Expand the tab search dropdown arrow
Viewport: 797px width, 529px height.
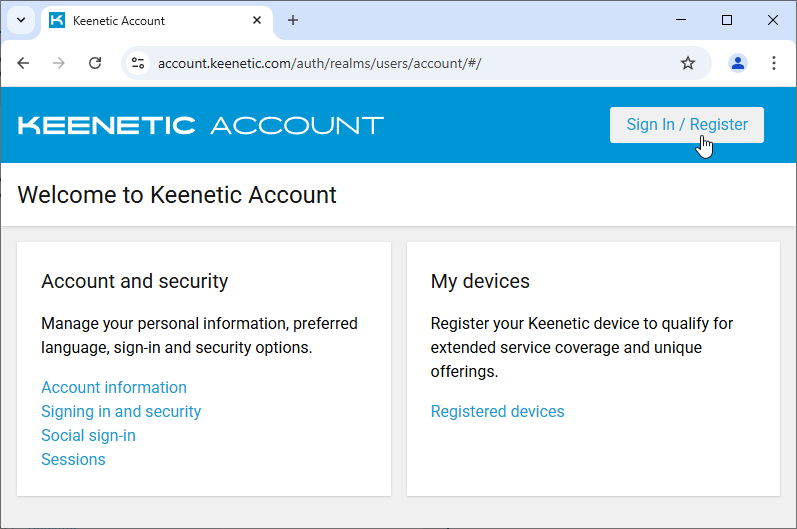[x=20, y=20]
